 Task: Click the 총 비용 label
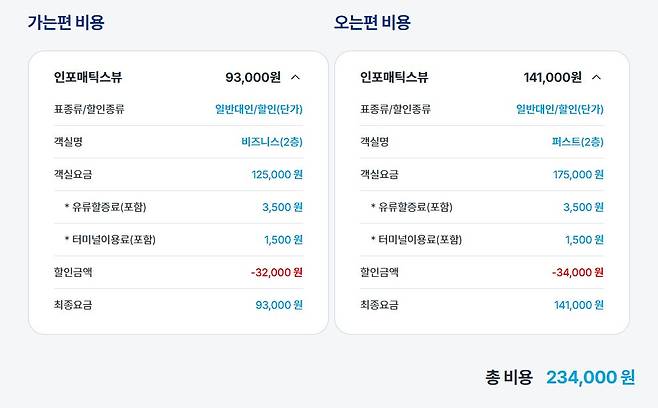coord(509,377)
